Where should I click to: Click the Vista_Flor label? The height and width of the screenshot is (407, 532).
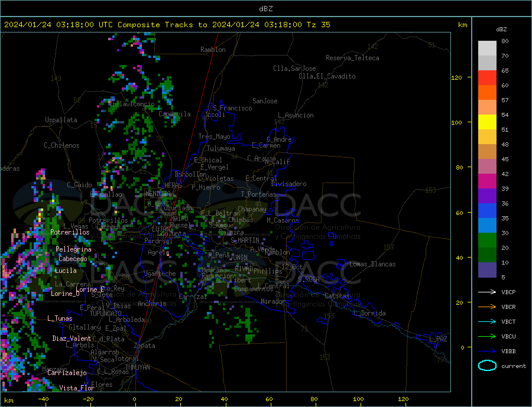(x=77, y=388)
